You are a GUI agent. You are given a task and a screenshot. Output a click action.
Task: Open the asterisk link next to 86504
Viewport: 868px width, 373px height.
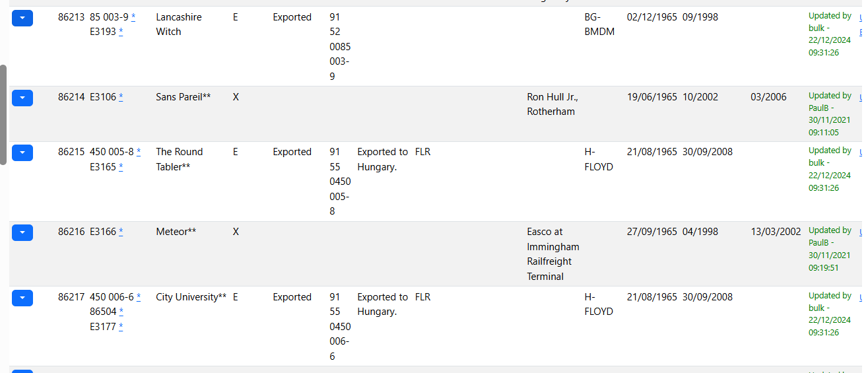pyautogui.click(x=121, y=312)
